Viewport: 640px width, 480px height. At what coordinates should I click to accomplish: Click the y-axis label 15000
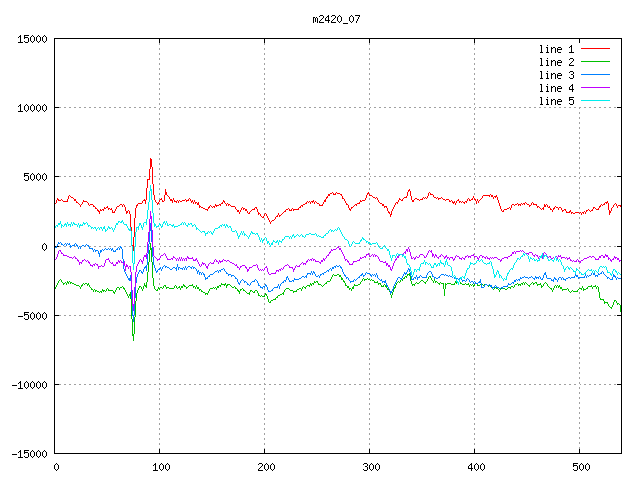[32, 39]
